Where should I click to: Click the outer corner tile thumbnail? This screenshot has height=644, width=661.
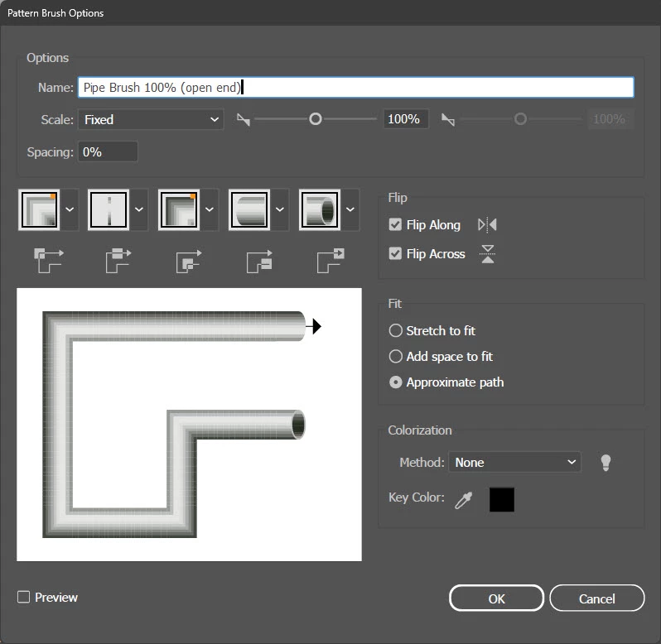pos(39,209)
